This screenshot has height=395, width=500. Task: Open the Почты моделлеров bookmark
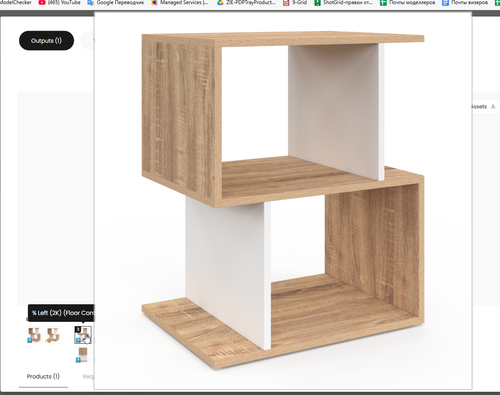click(407, 3)
